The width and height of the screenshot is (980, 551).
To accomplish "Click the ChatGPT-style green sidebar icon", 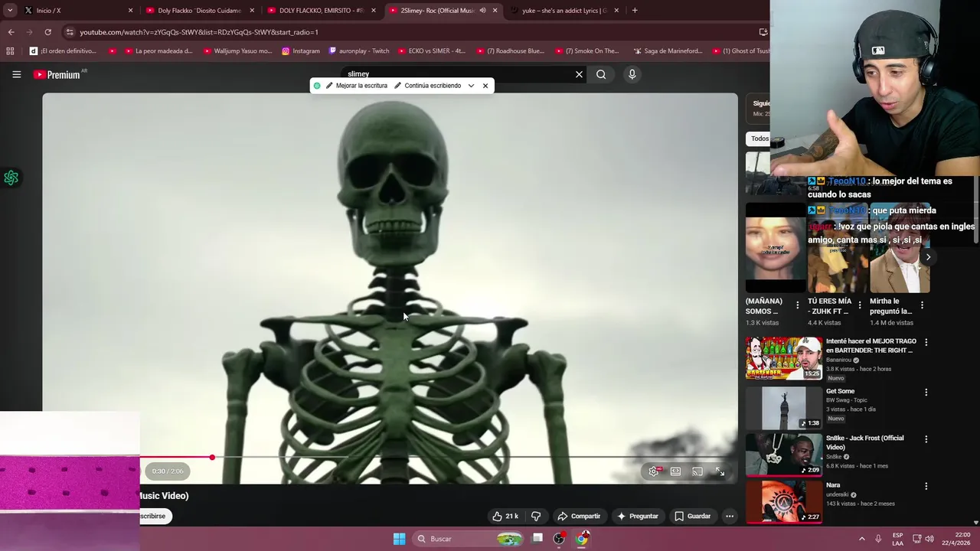I will (11, 178).
